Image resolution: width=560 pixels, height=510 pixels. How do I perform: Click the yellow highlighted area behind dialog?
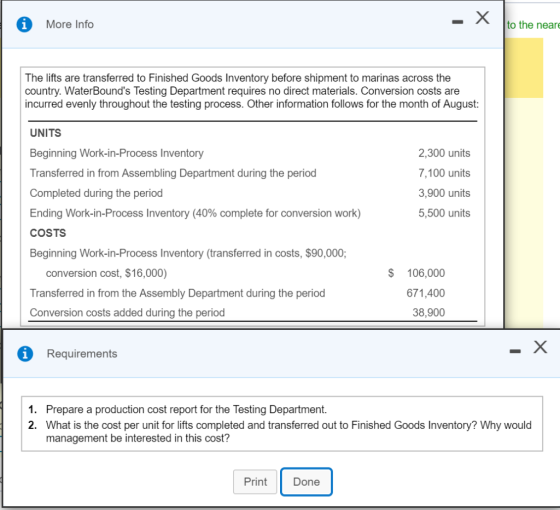pyautogui.click(x=524, y=68)
